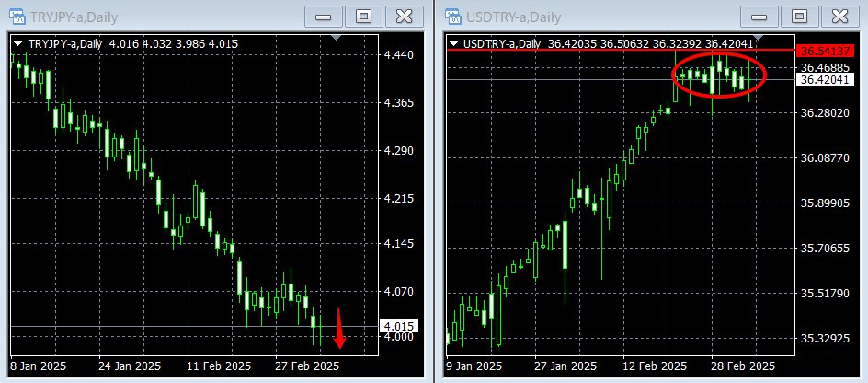Click the 35.51790 price scale value
The width and height of the screenshot is (868, 383).
(x=825, y=293)
